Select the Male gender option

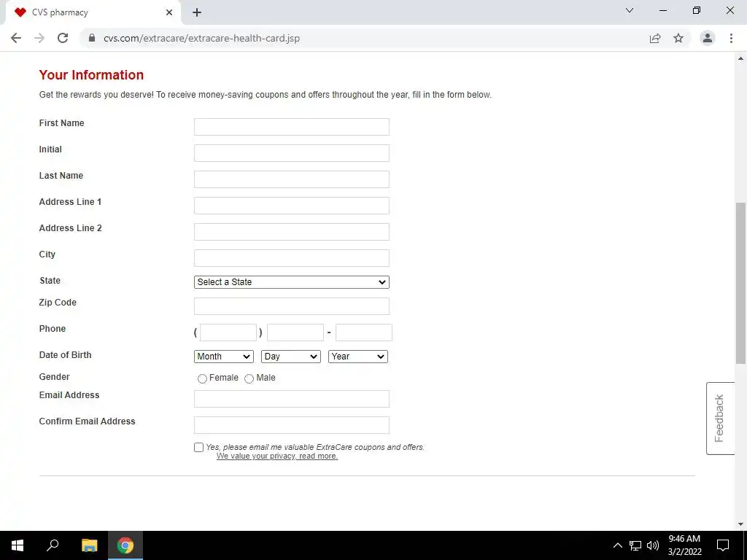coord(249,378)
